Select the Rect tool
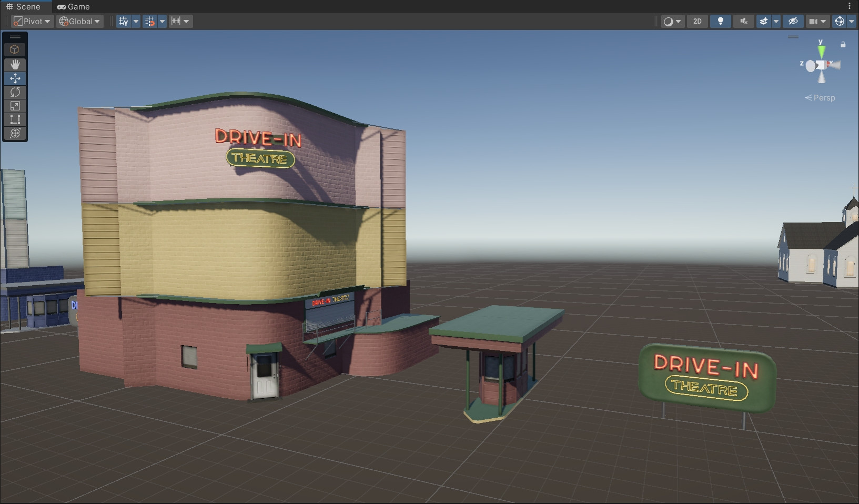Viewport: 859px width, 504px height. 15,119
